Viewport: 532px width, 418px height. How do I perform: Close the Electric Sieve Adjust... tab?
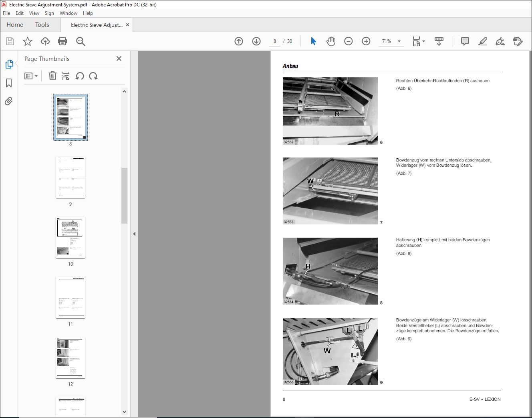pos(128,25)
